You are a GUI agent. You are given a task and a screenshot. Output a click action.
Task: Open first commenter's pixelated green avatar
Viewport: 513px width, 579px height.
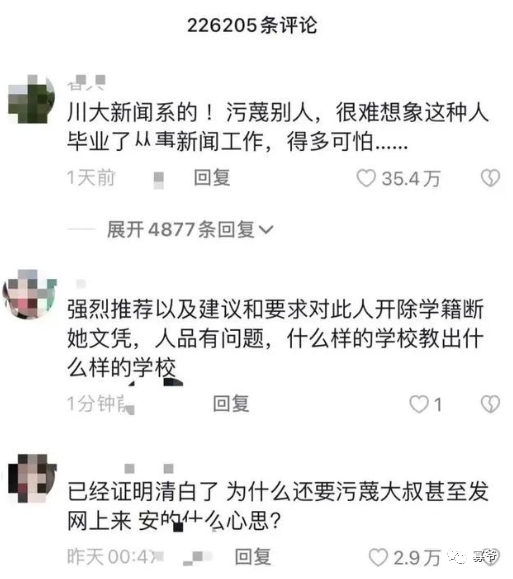pos(31,99)
